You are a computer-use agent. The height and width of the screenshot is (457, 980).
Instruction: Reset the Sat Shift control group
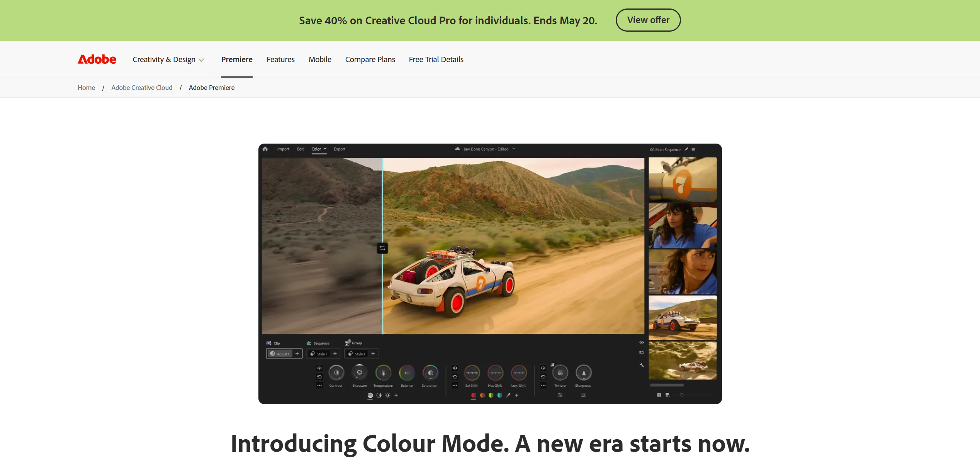[x=455, y=377]
